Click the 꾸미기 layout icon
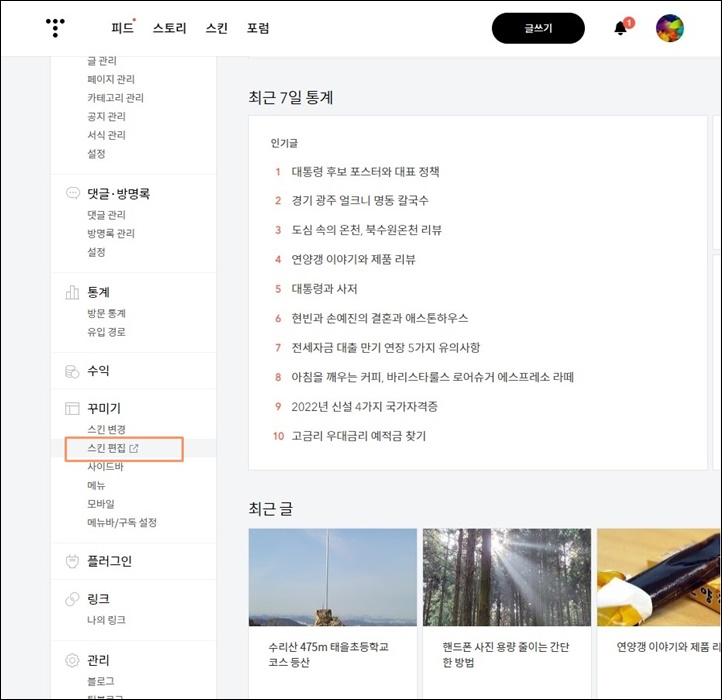Image resolution: width=722 pixels, height=700 pixels. pyautogui.click(x=72, y=408)
